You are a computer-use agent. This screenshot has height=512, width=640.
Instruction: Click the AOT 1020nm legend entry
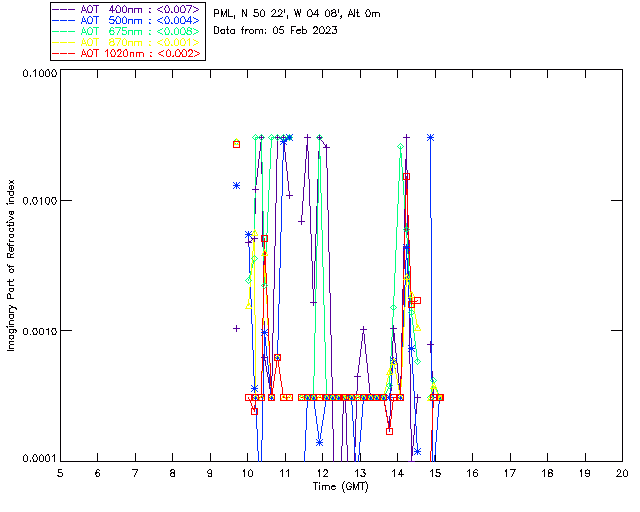127,53
